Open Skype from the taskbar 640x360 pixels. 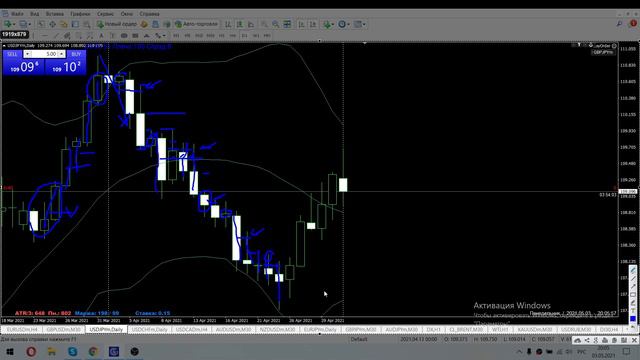pos(73,351)
